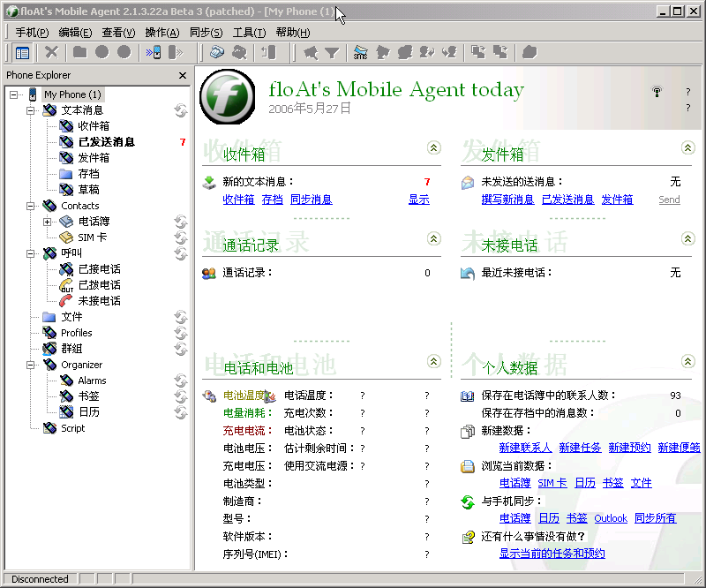Collapse the Organizer tree node

click(x=30, y=365)
